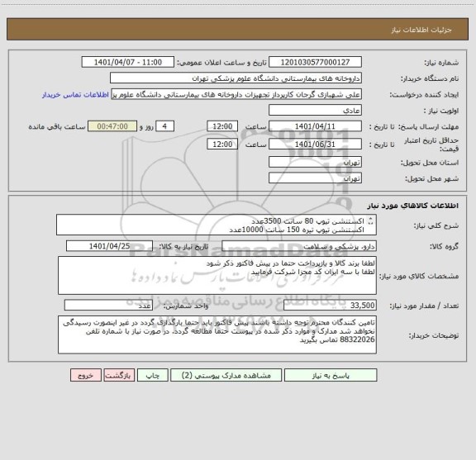476x460 pixels.
Task: Click the پاسخ به نیاز button
Action: click(x=331, y=375)
